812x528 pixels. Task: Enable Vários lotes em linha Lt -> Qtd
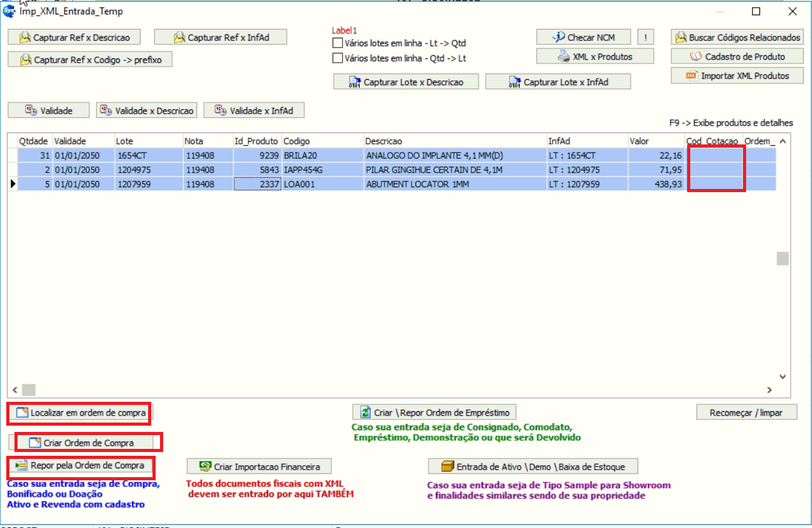tap(338, 44)
